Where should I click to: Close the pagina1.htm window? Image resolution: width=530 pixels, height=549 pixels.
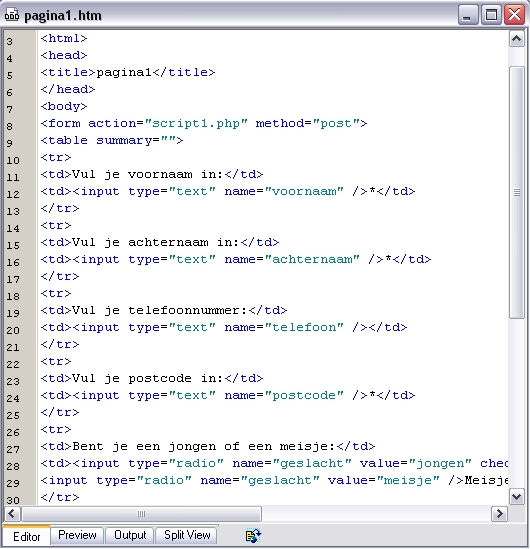click(x=514, y=15)
